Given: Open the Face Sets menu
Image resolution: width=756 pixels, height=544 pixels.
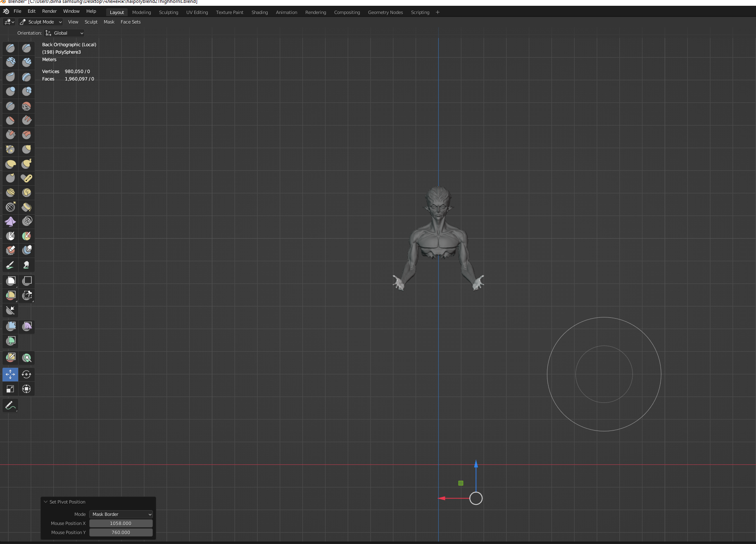Looking at the screenshot, I should tap(131, 22).
